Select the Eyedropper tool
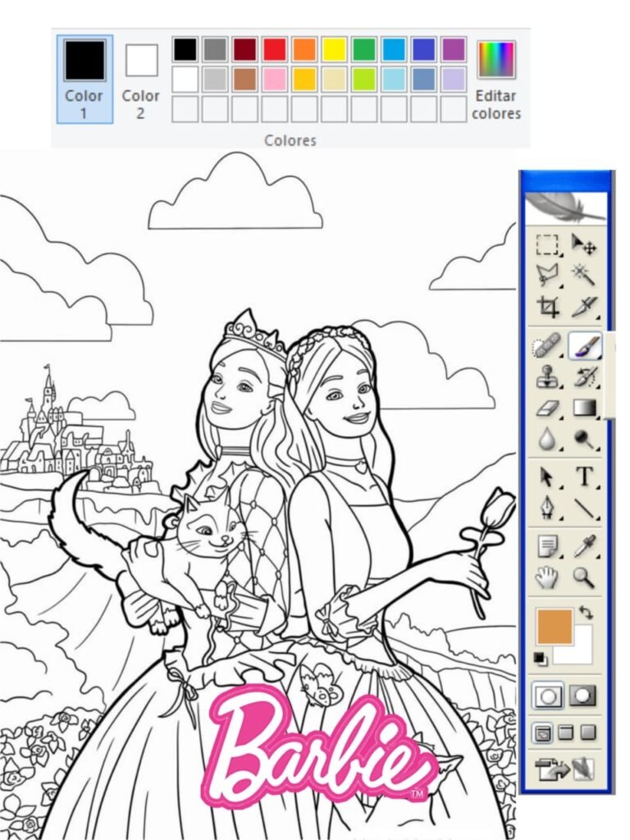This screenshot has height=840, width=630. (584, 546)
